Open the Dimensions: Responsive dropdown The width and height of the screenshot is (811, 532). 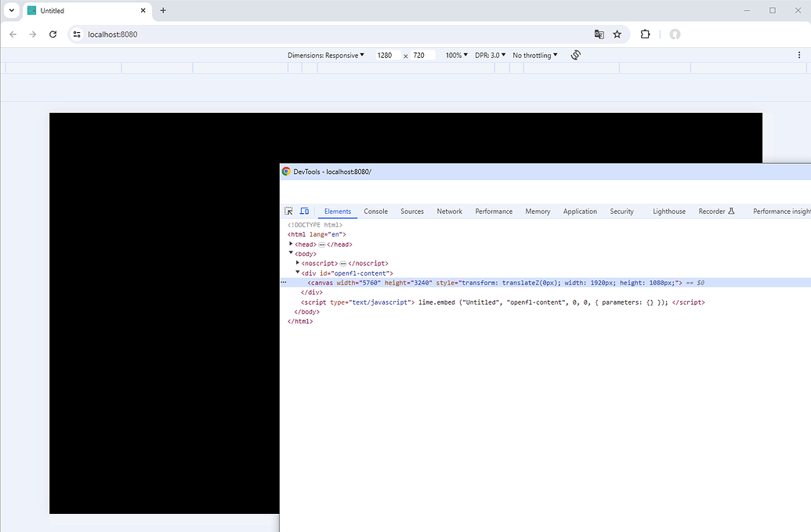point(326,56)
